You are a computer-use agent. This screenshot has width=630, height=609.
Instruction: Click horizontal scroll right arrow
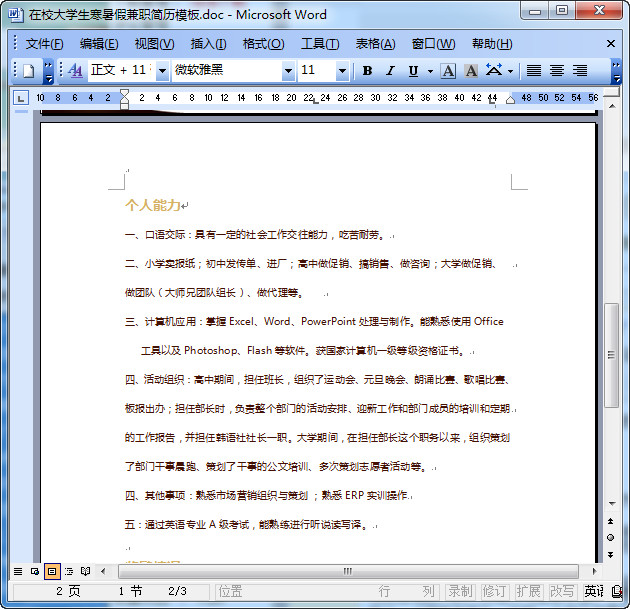point(594,571)
